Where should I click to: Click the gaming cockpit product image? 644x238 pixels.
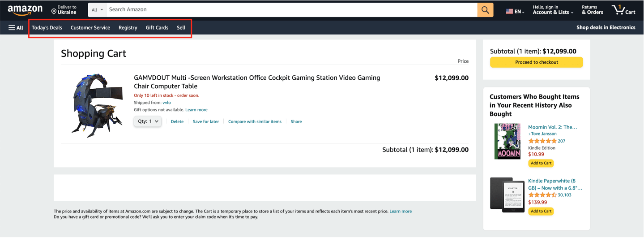tap(96, 105)
